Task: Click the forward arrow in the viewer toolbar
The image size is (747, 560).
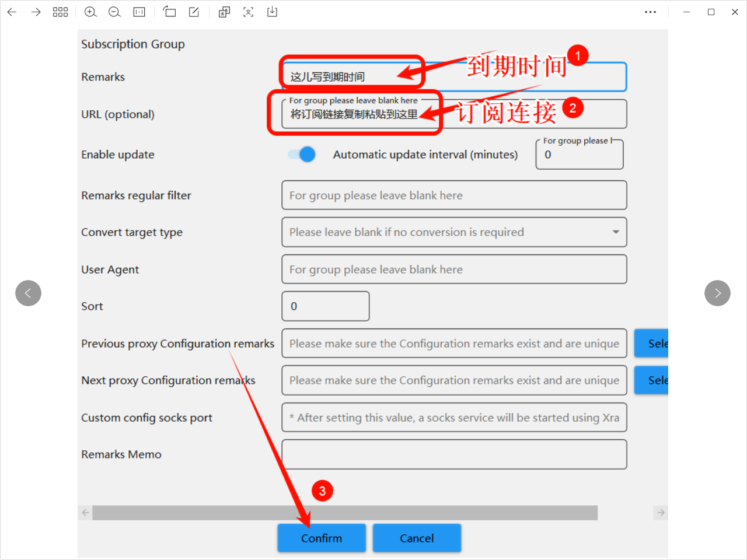Action: tap(36, 12)
